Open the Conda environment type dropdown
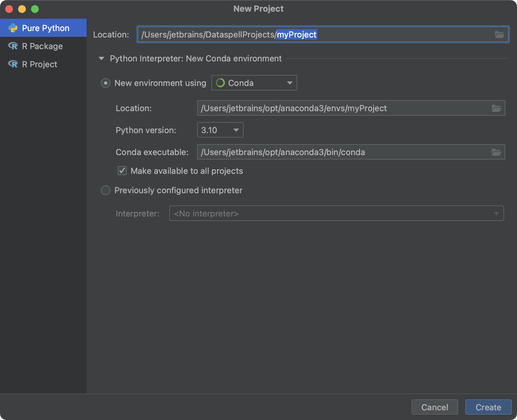 [254, 83]
